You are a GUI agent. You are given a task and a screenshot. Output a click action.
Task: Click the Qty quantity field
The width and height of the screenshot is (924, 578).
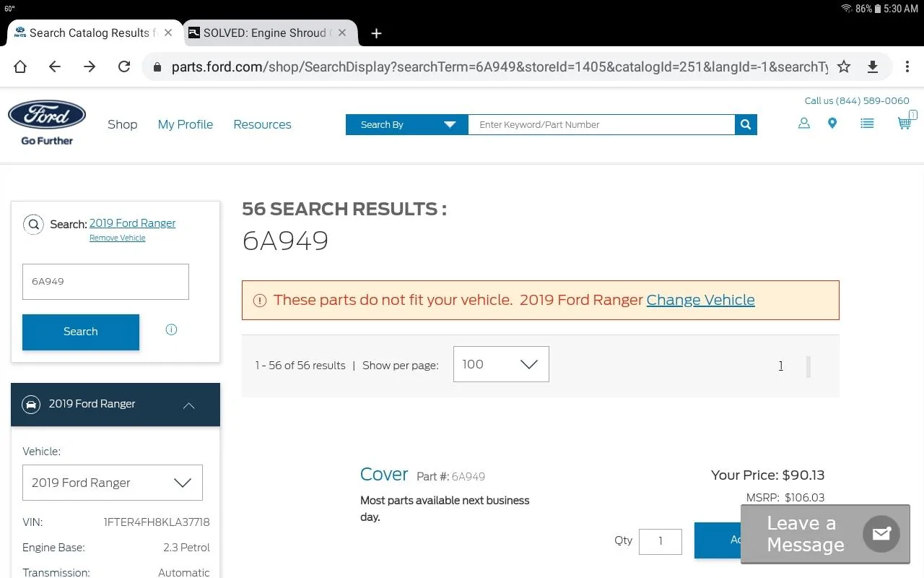661,541
